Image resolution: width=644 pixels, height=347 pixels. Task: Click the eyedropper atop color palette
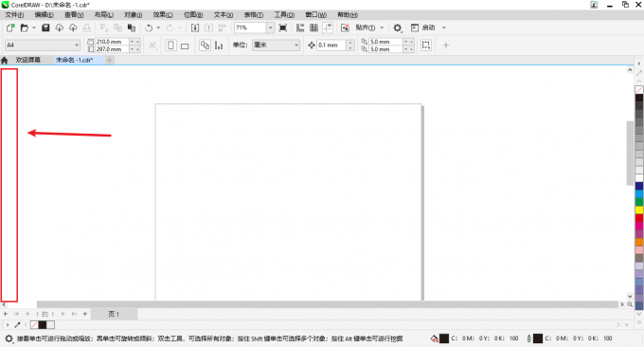tap(639, 73)
